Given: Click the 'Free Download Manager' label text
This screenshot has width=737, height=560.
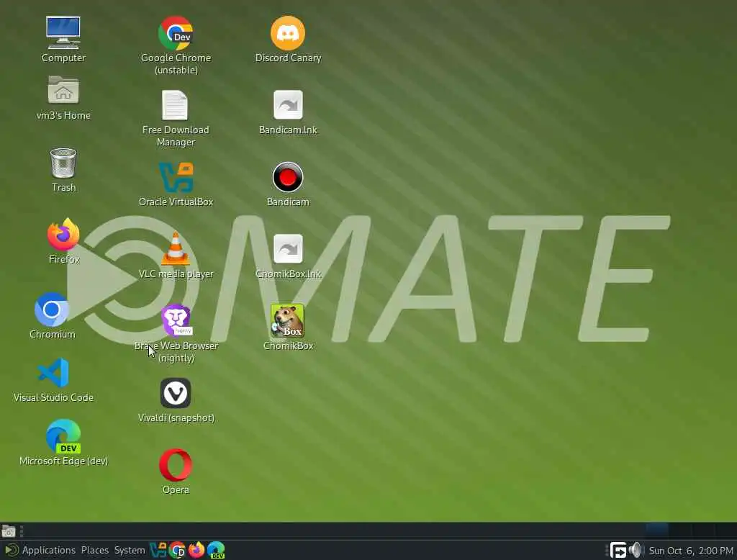Looking at the screenshot, I should pyautogui.click(x=176, y=136).
